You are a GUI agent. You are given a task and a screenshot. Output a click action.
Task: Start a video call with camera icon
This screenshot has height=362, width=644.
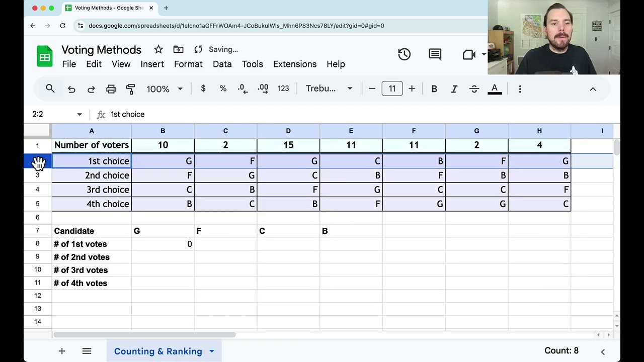(469, 54)
